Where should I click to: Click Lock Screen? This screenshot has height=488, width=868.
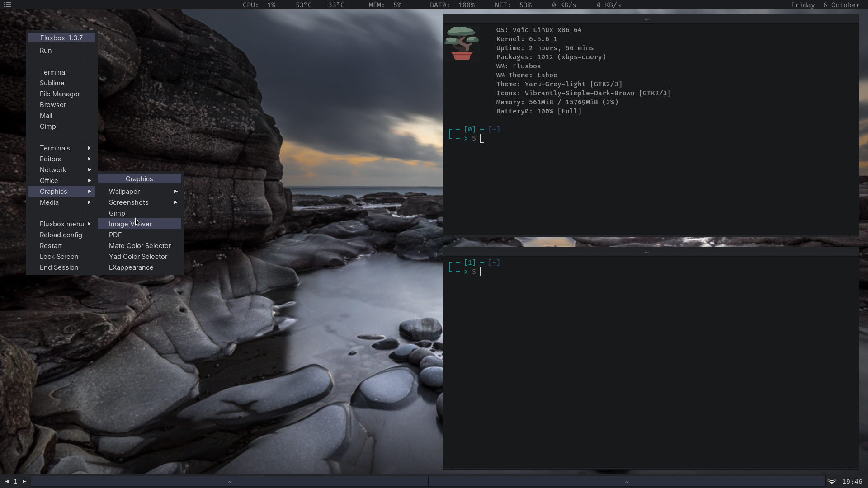(61, 257)
